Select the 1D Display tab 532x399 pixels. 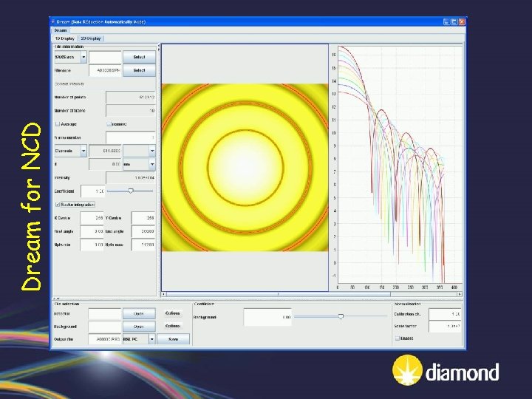coord(64,38)
